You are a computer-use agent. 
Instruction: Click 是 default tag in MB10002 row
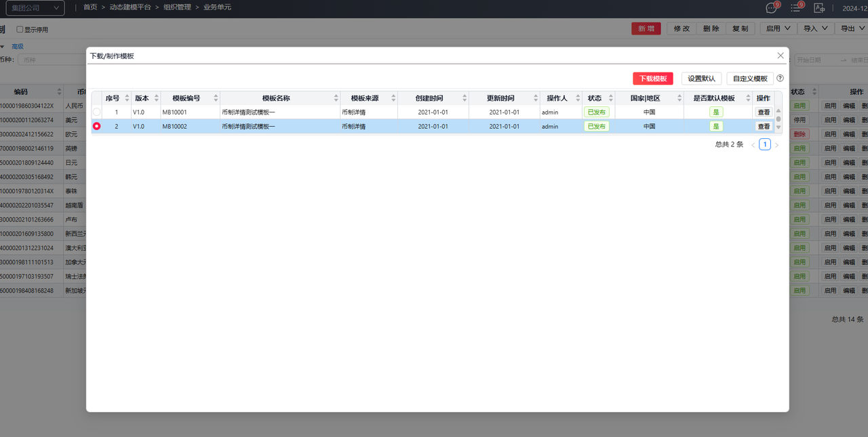tap(716, 126)
